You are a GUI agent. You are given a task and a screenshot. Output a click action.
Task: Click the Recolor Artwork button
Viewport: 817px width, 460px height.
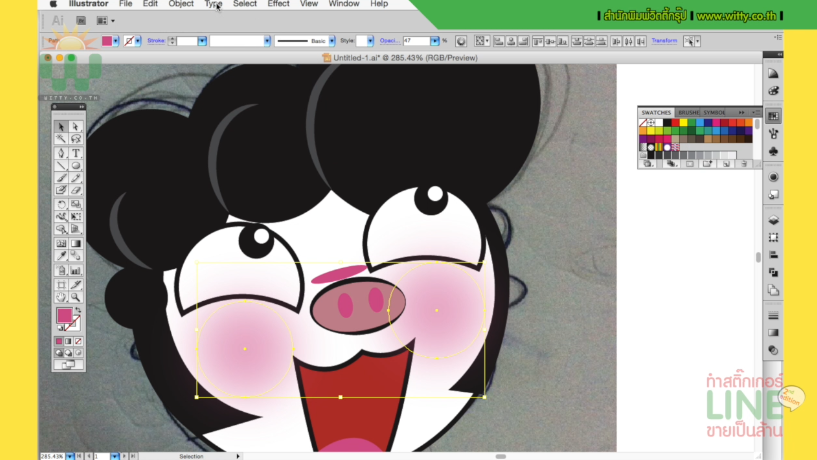pos(461,41)
